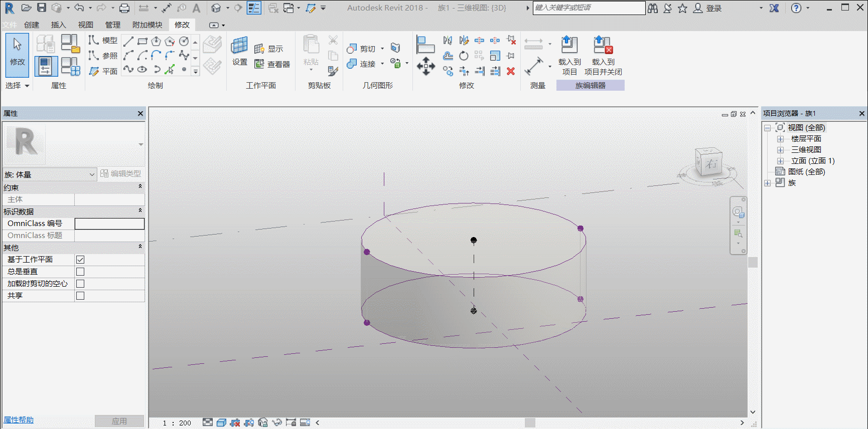Screen dimensions: 868x429
Task: Open the 插入 ribbon tab
Action: [59, 25]
